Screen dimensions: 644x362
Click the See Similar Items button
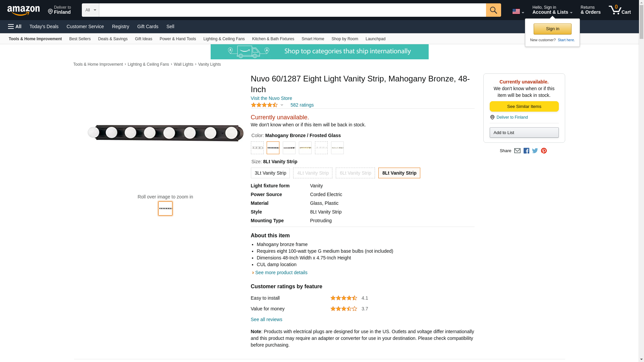(x=524, y=107)
